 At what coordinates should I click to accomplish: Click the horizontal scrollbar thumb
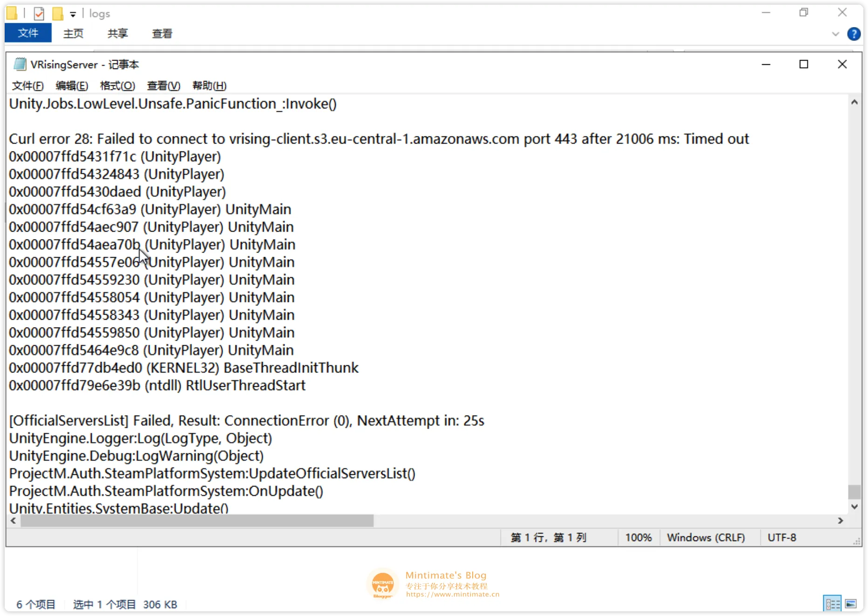click(197, 520)
